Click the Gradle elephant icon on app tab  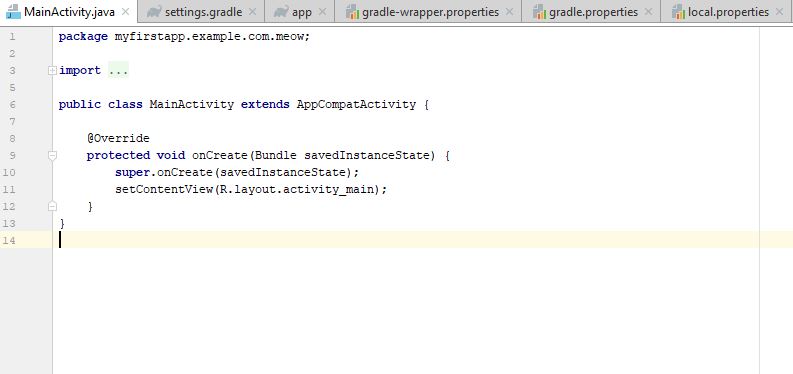(x=281, y=12)
